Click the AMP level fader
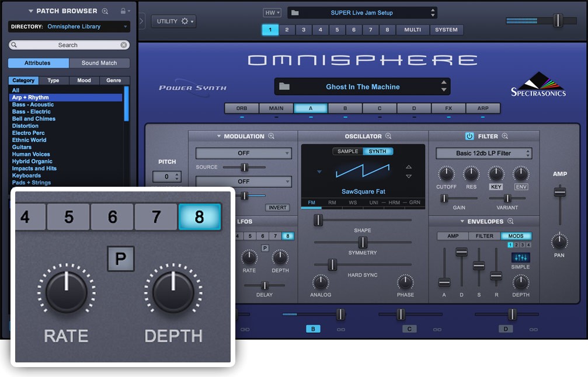 click(x=560, y=192)
